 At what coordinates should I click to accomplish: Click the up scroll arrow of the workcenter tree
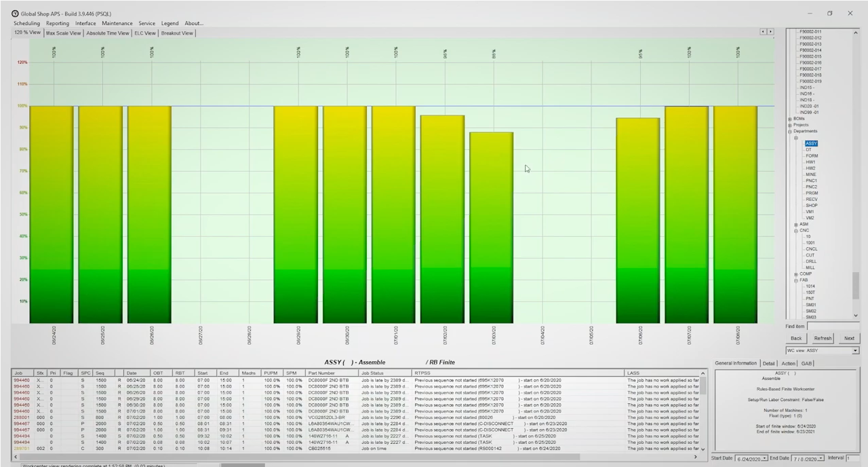(855, 31)
